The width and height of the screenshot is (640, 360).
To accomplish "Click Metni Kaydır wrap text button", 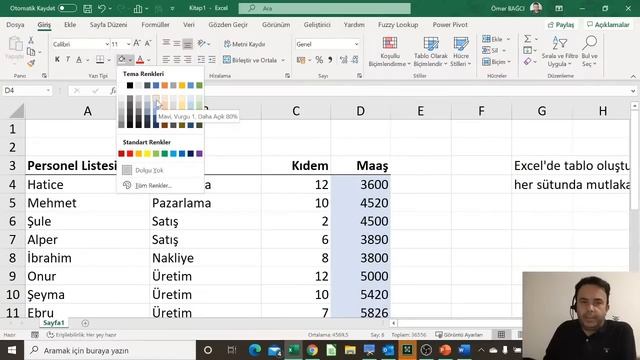I will click(x=244, y=44).
